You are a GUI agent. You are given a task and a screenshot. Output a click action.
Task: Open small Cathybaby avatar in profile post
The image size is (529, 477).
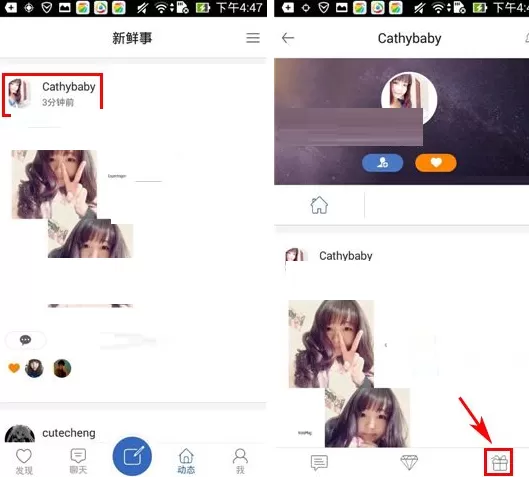[x=296, y=255]
